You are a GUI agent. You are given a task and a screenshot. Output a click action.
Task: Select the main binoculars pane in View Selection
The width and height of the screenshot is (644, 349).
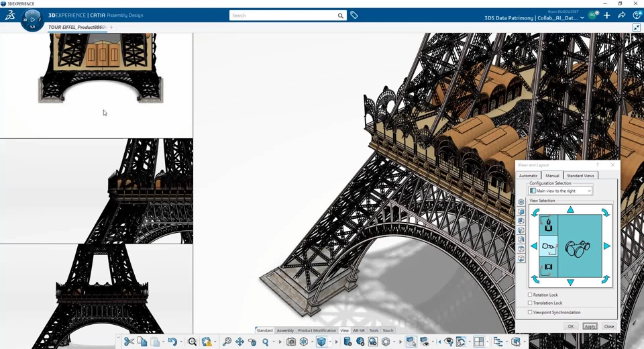[x=580, y=246]
